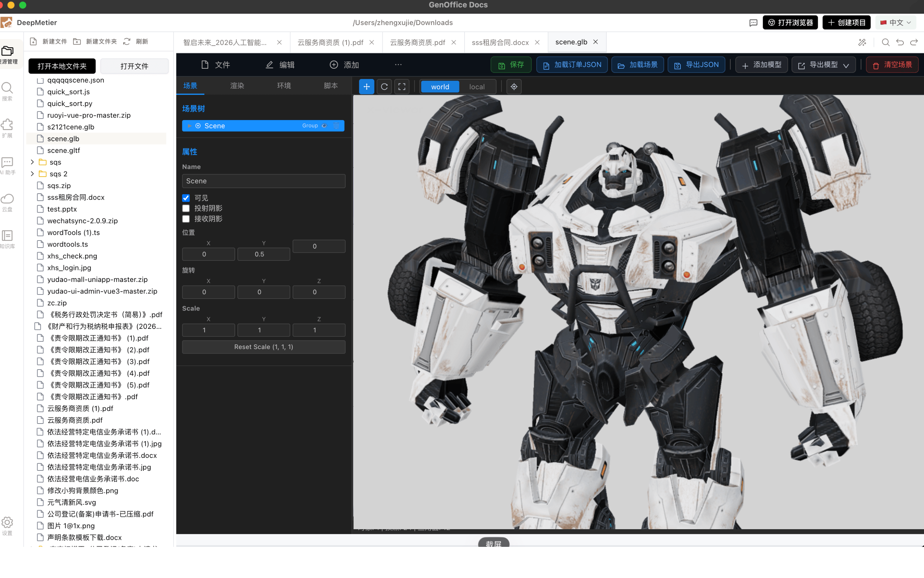Viewport: 924px width, 578px height.
Task: Click the search magnifier icon at top right
Action: [886, 42]
